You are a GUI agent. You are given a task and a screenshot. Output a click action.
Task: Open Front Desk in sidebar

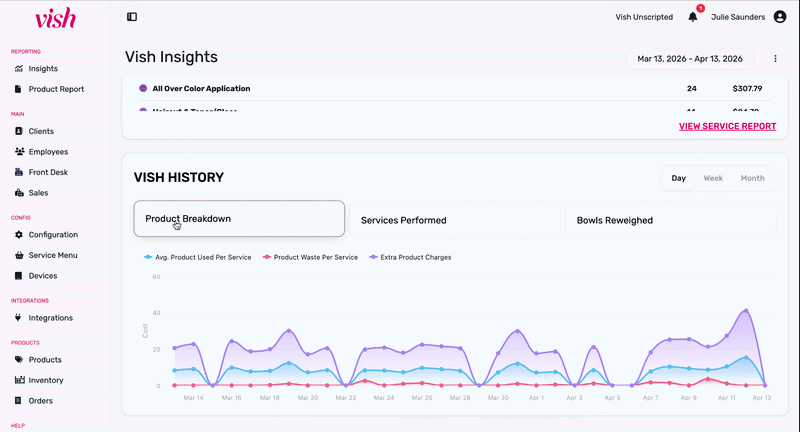(x=50, y=172)
